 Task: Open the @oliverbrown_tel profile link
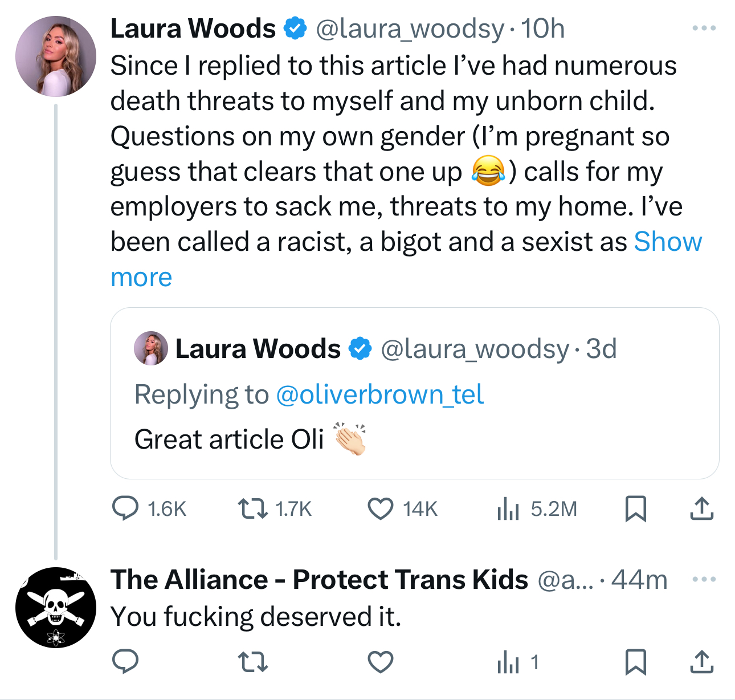379,394
